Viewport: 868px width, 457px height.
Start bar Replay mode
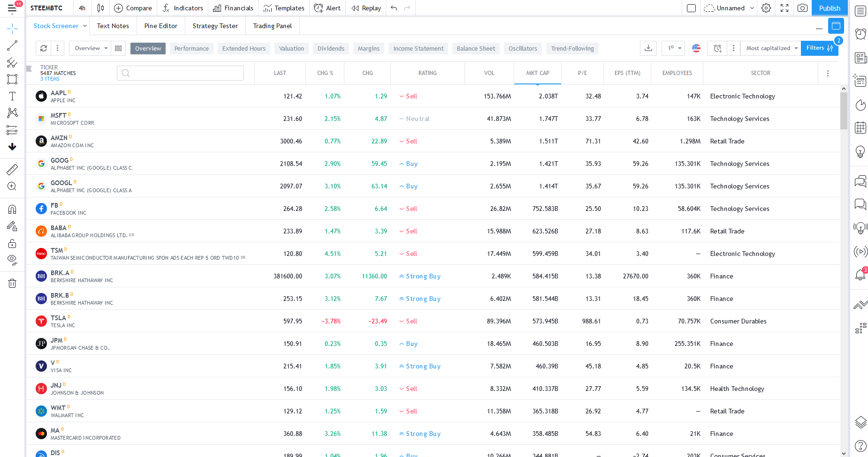pos(366,8)
